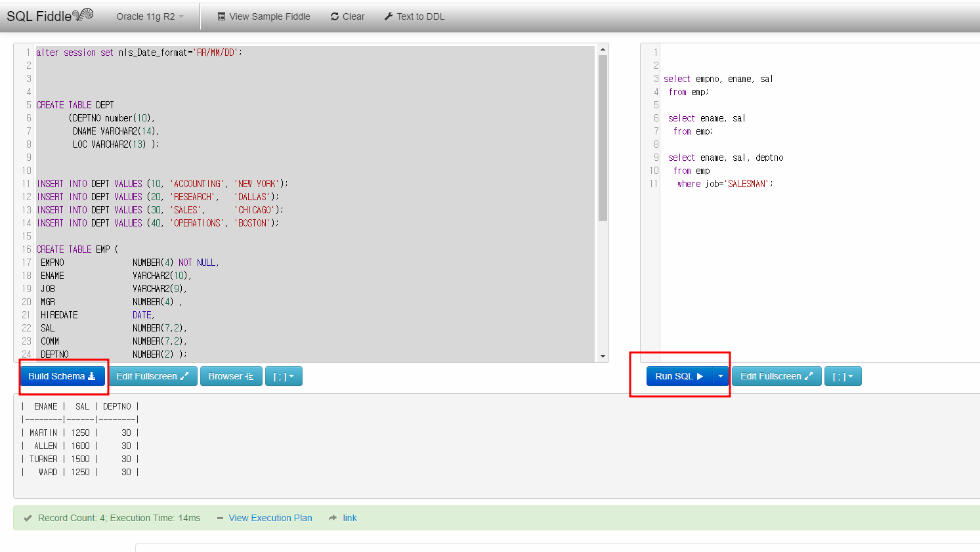Image resolution: width=980 pixels, height=552 pixels.
Task: Open query panel terminator [ ; ] dropdown
Action: tap(843, 376)
